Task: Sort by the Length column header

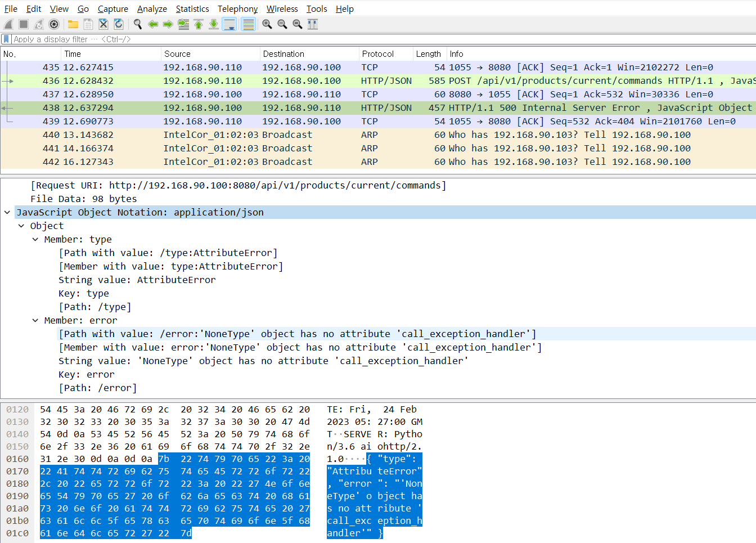Action: point(430,54)
